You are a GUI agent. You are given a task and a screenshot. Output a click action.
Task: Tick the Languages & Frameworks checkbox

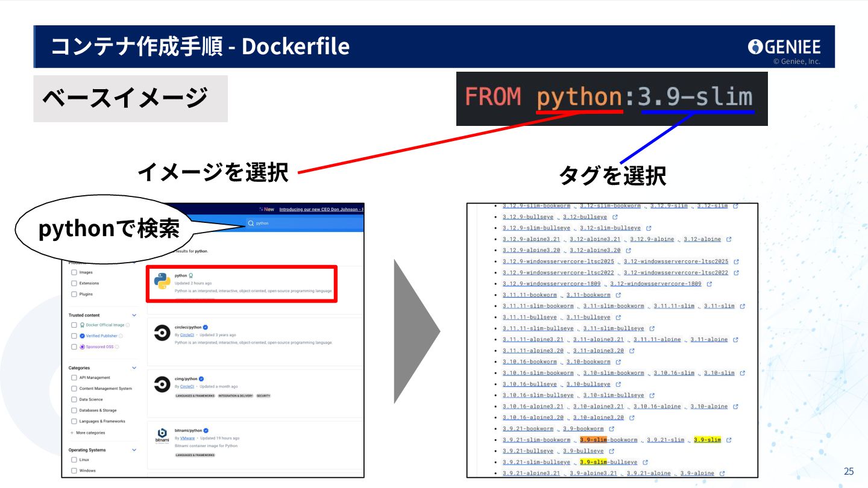tap(74, 421)
